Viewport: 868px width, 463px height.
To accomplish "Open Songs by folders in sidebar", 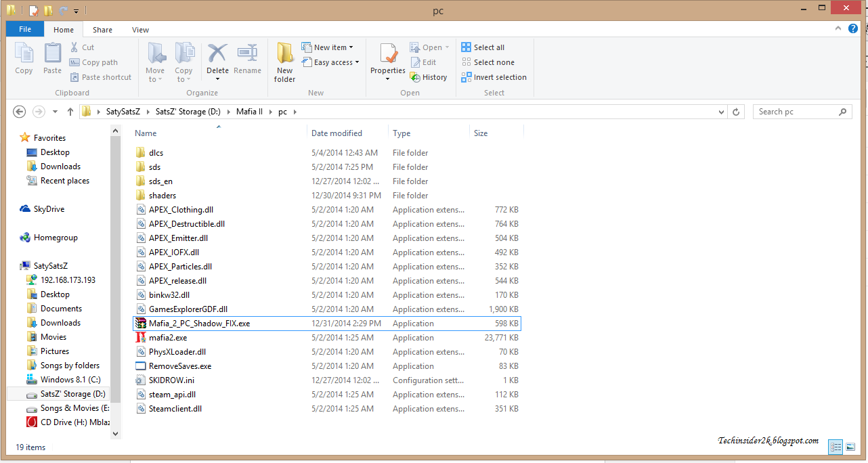I will coord(70,366).
